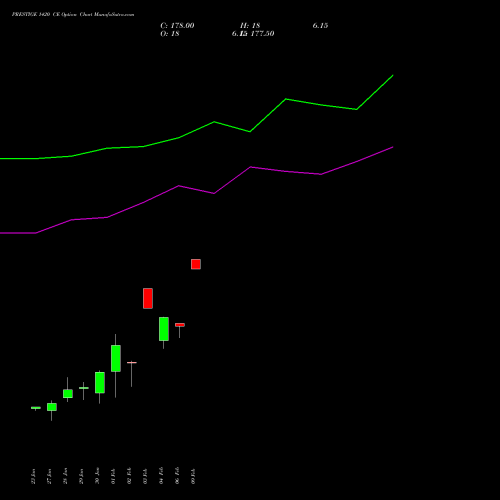This screenshot has width=500, height=500.
Task: Click the close value C: 178.00
Action: (177, 26)
